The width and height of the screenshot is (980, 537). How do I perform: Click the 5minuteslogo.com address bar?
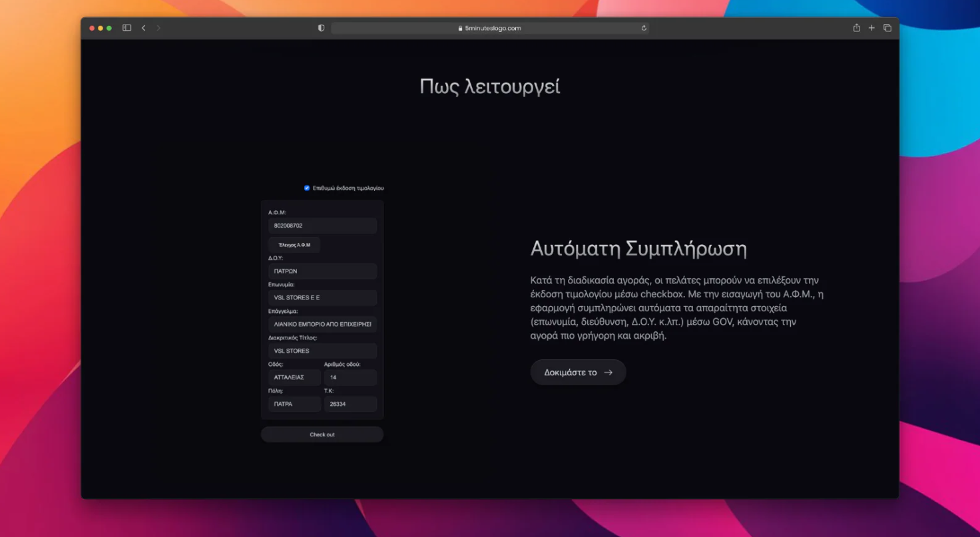click(x=490, y=28)
